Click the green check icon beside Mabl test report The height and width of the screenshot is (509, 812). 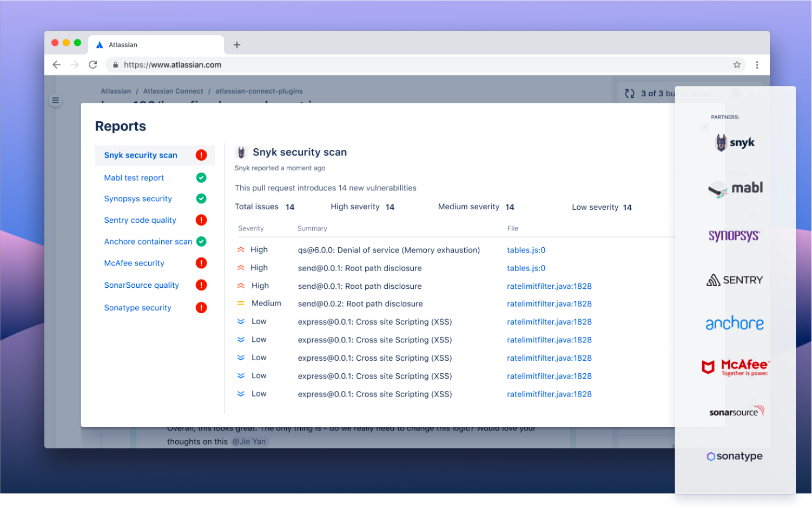pos(201,177)
